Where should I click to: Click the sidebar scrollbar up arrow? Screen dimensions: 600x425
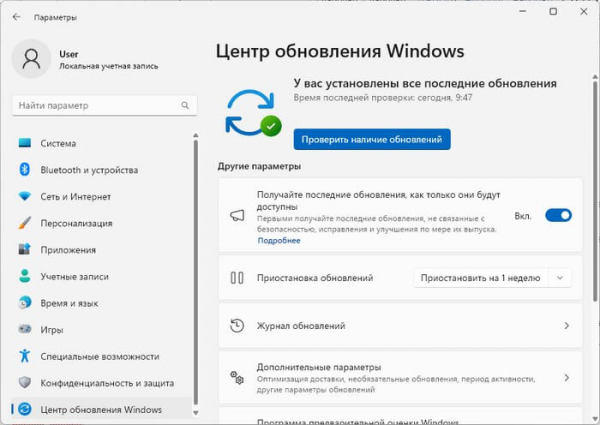coord(196,135)
